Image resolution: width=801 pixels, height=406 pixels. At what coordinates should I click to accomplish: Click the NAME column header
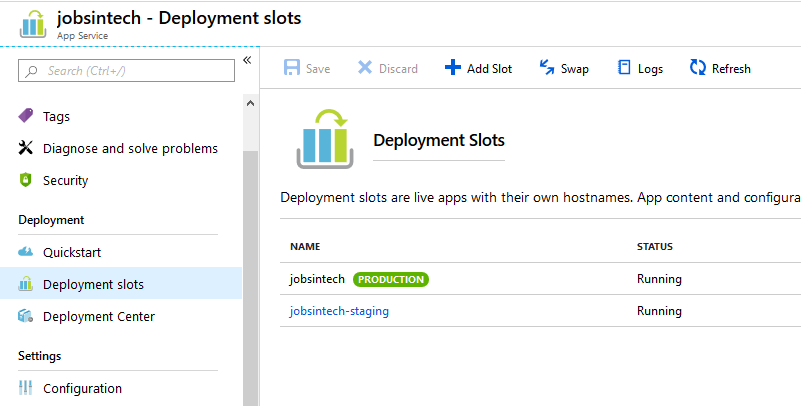[x=305, y=247]
